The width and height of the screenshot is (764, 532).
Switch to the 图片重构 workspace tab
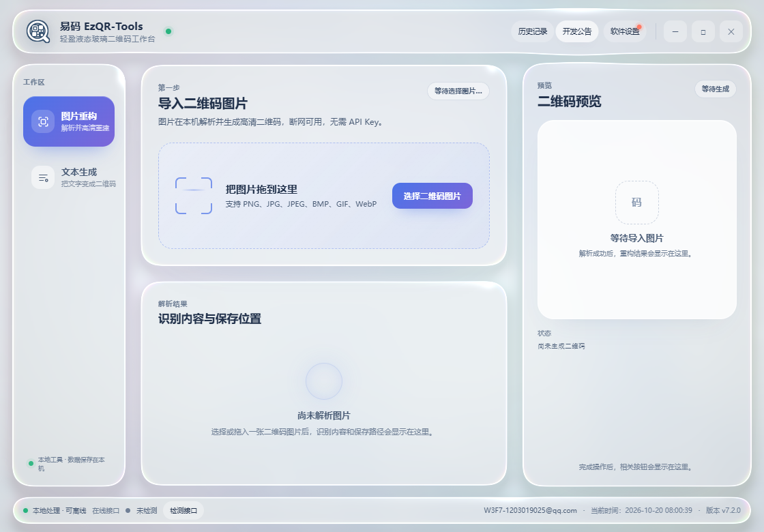click(69, 121)
